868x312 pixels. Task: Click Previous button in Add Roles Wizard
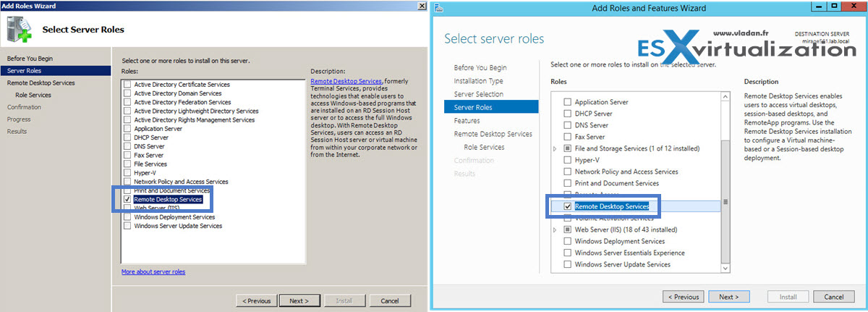tap(257, 300)
